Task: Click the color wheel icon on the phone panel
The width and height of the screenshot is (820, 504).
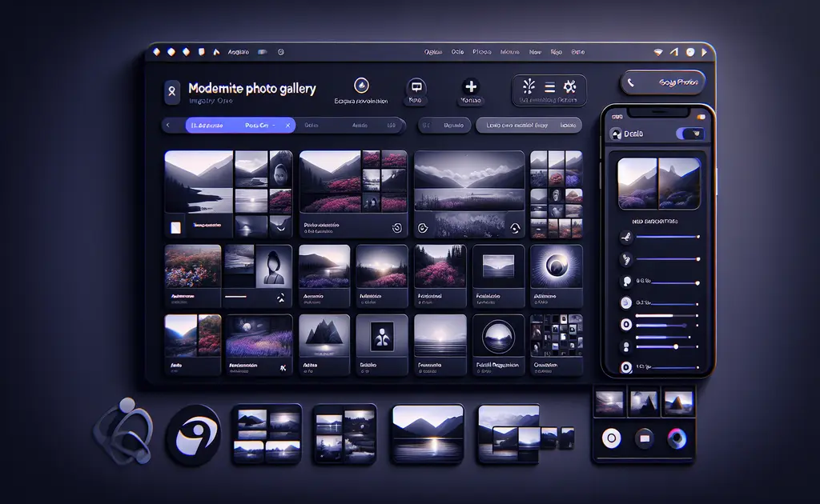Action: 675,438
